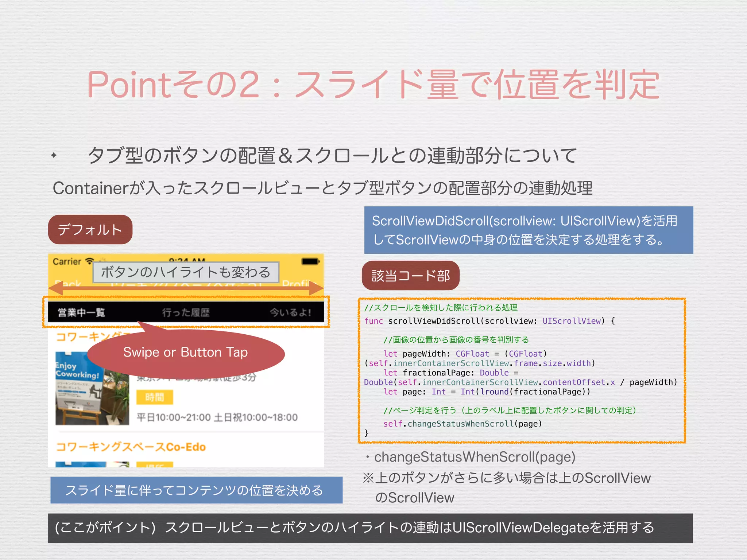Click the func scrollViewDidScroll code line
This screenshot has height=560, width=747.
click(x=489, y=321)
